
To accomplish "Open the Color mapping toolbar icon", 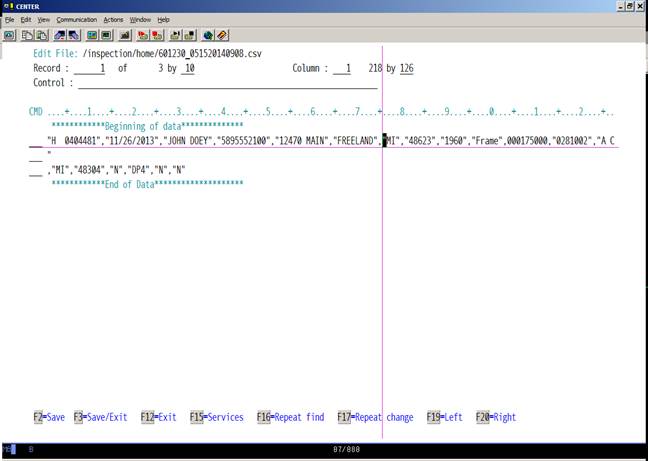I will coord(107,36).
